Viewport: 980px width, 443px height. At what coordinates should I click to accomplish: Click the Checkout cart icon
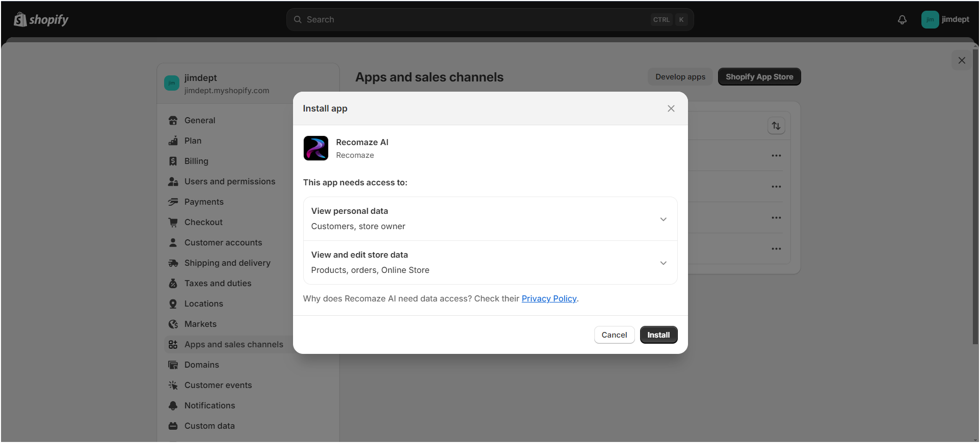coord(173,222)
